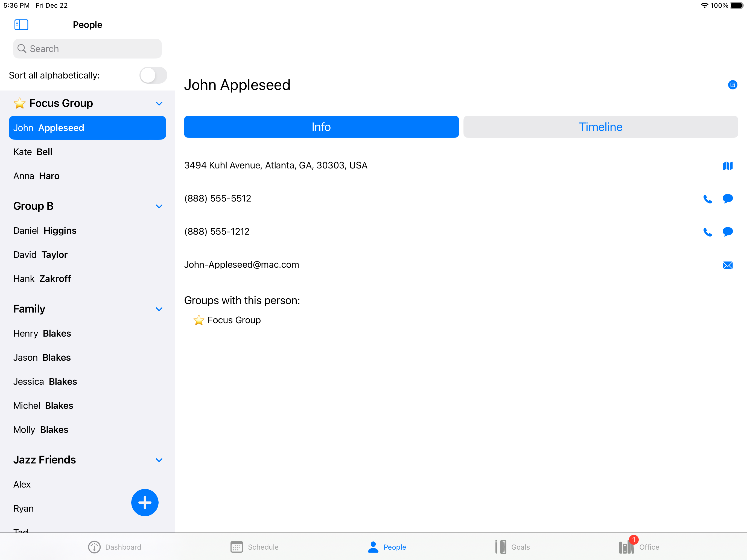Image resolution: width=747 pixels, height=560 pixels.
Task: Call (888) 555-5512 phone icon
Action: [707, 199]
